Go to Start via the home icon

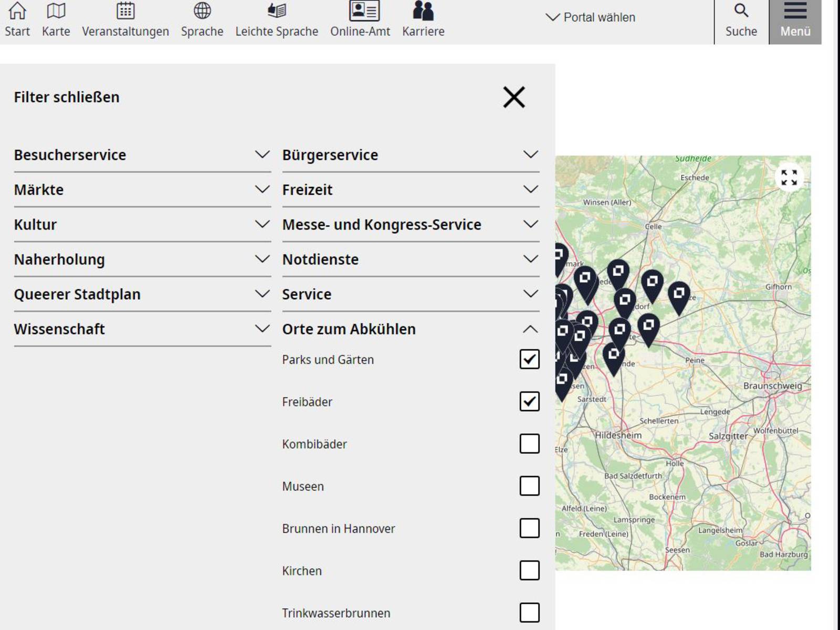click(17, 11)
